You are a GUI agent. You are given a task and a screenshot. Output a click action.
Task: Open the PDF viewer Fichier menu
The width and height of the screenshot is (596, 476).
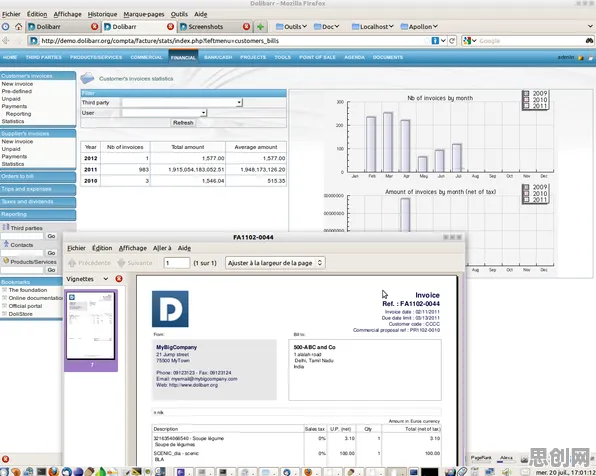coord(76,248)
